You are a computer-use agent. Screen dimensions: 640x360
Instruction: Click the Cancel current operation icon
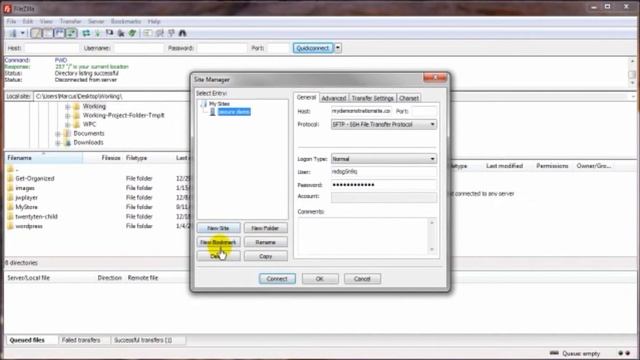point(109,33)
